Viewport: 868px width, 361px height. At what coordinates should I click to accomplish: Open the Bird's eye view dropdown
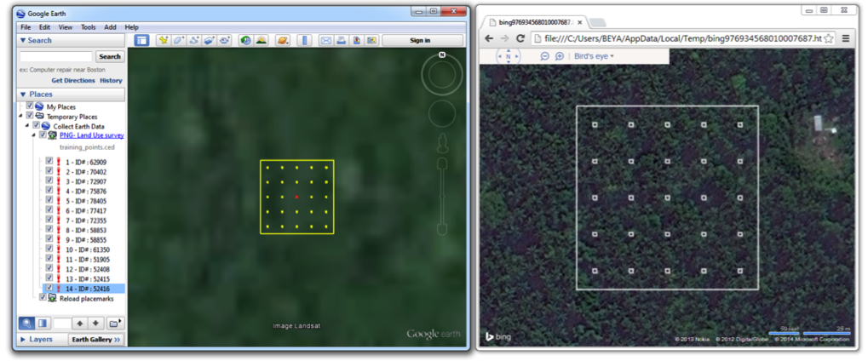[x=594, y=56]
